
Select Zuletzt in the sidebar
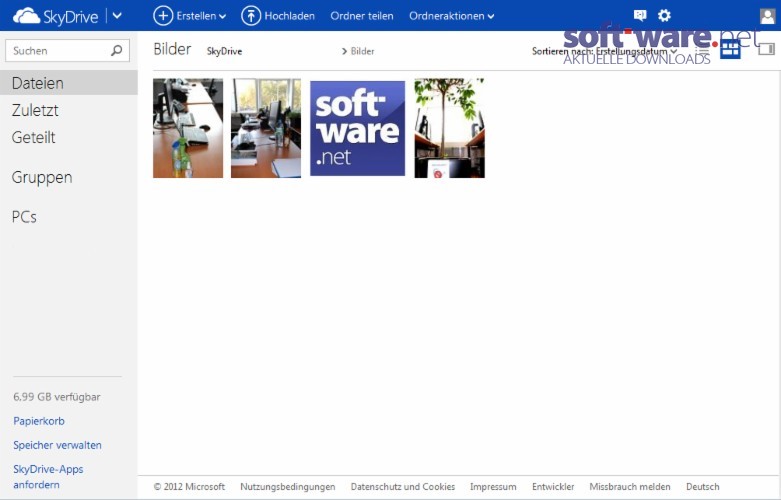tap(35, 110)
